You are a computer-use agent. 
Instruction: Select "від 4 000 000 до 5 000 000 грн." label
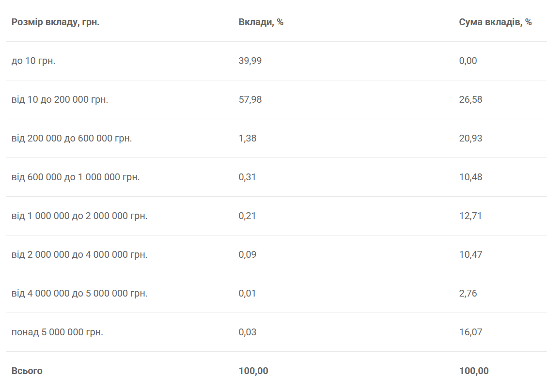pos(79,294)
